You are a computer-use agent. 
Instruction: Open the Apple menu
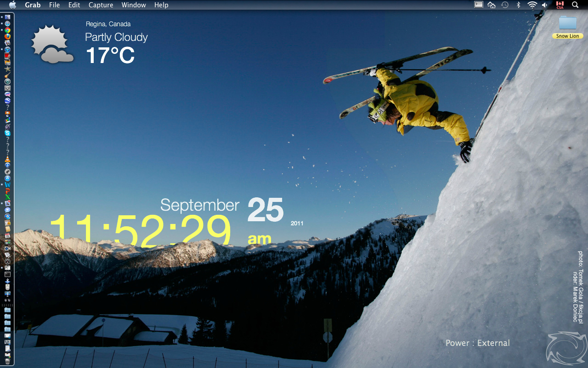point(12,5)
